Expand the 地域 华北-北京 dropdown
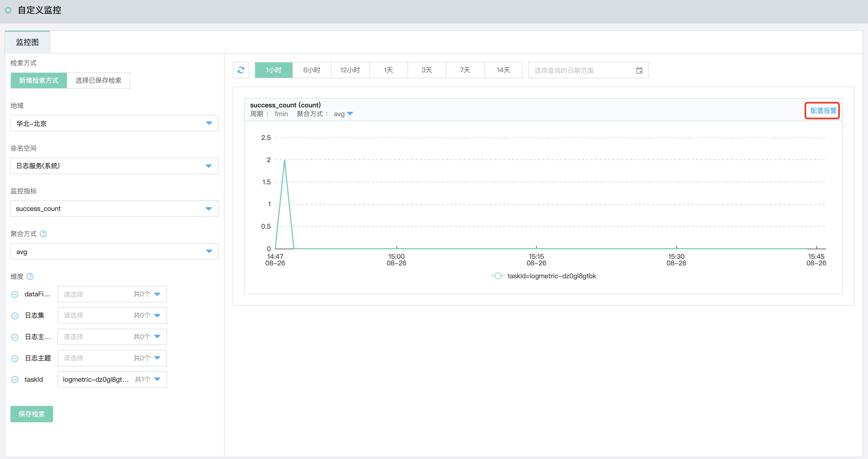Viewport: 868px width, 459px height. click(x=114, y=123)
